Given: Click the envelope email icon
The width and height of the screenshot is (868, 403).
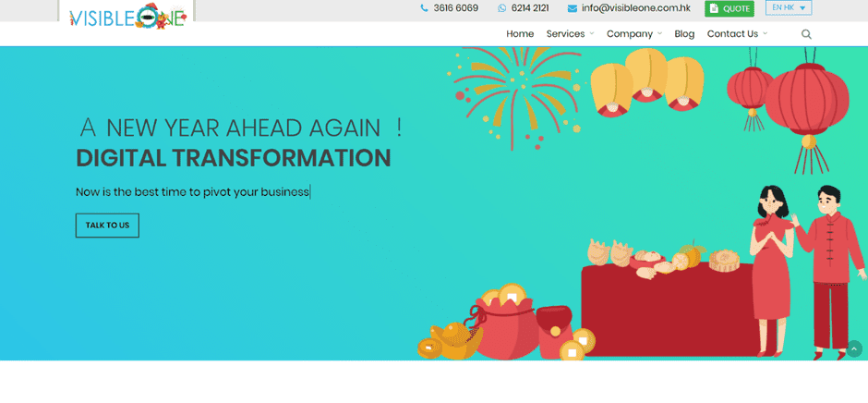Looking at the screenshot, I should pos(573,8).
